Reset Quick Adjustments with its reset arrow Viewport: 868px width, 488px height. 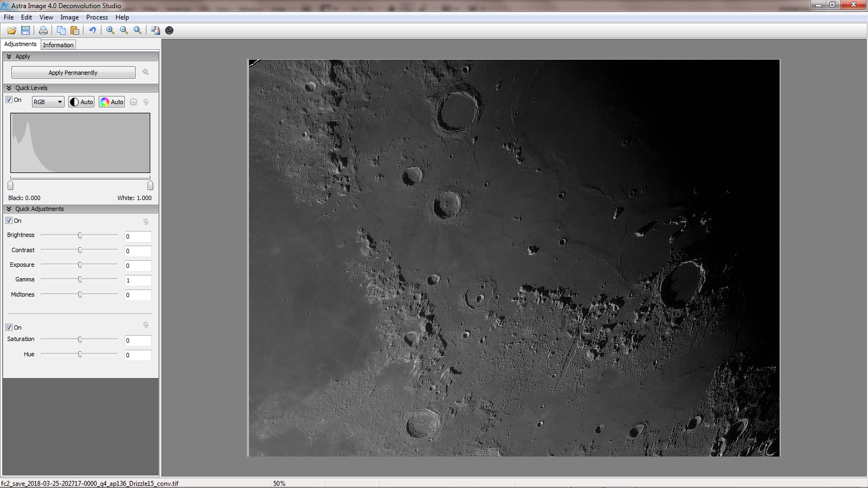pos(146,222)
